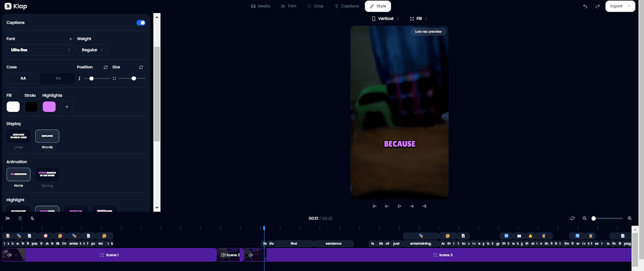The width and height of the screenshot is (644, 271).
Task: Add a custom font with plus icon
Action: pyautogui.click(x=70, y=39)
